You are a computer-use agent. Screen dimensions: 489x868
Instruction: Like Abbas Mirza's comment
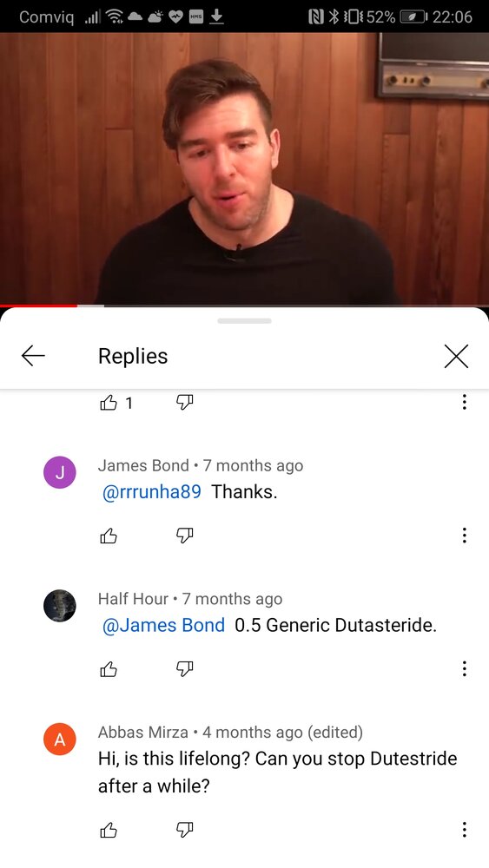pyautogui.click(x=109, y=829)
